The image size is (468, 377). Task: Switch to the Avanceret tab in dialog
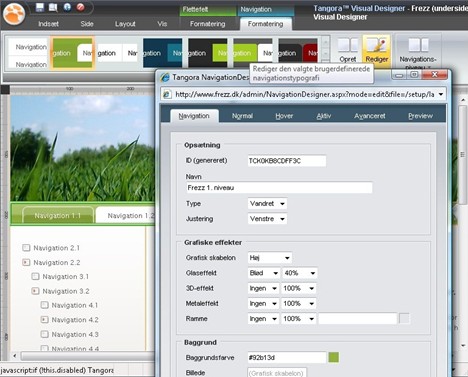point(370,116)
